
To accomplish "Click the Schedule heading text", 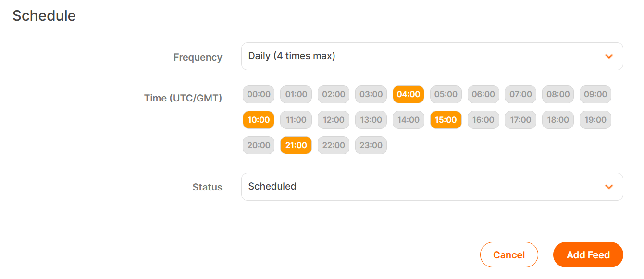I will pyautogui.click(x=44, y=15).
